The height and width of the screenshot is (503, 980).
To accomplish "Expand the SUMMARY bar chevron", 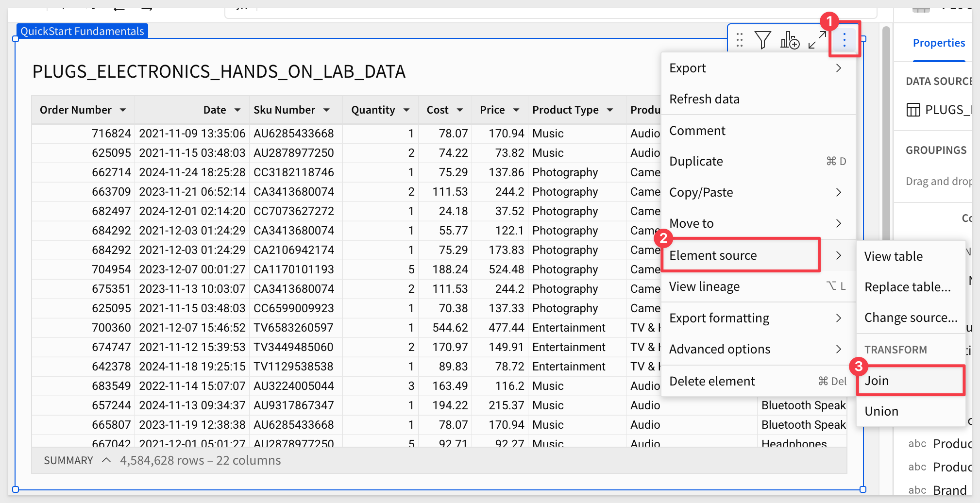I will click(106, 460).
